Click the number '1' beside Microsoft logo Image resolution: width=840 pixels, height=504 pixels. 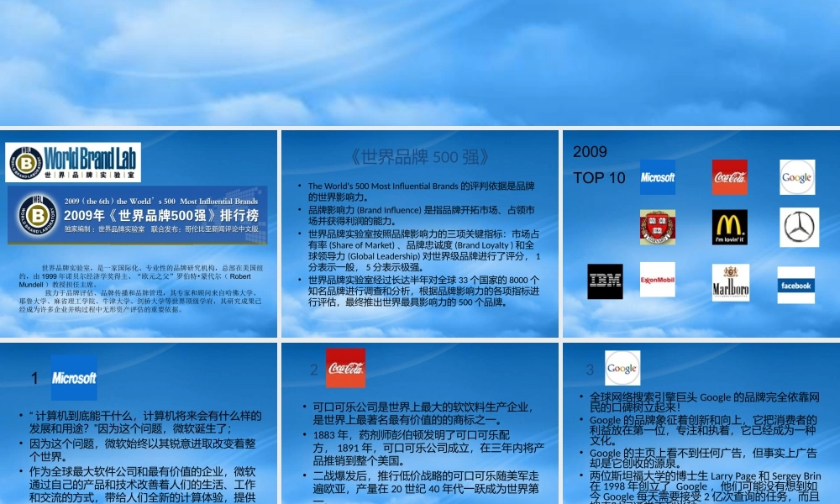point(34,378)
